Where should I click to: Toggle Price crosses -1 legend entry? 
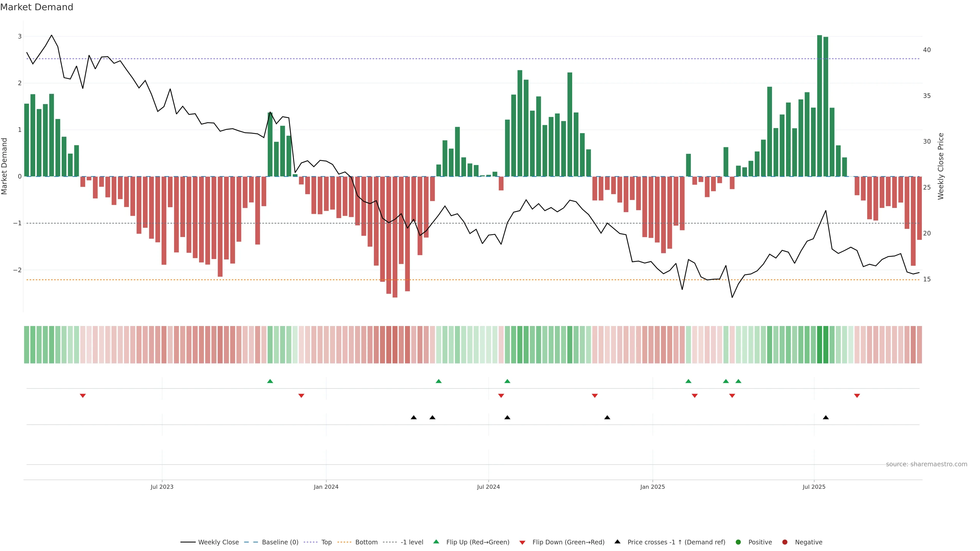pyautogui.click(x=676, y=542)
